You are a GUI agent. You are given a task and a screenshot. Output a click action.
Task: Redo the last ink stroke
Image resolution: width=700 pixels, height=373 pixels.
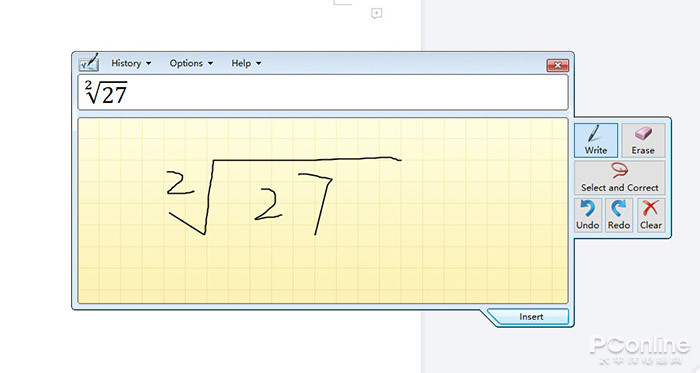tap(619, 215)
